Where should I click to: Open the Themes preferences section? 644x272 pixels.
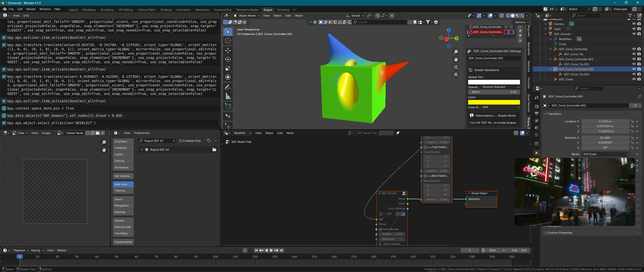(x=123, y=191)
